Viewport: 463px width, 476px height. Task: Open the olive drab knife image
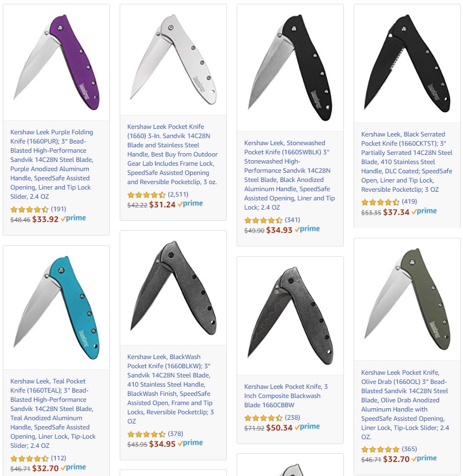(x=407, y=299)
